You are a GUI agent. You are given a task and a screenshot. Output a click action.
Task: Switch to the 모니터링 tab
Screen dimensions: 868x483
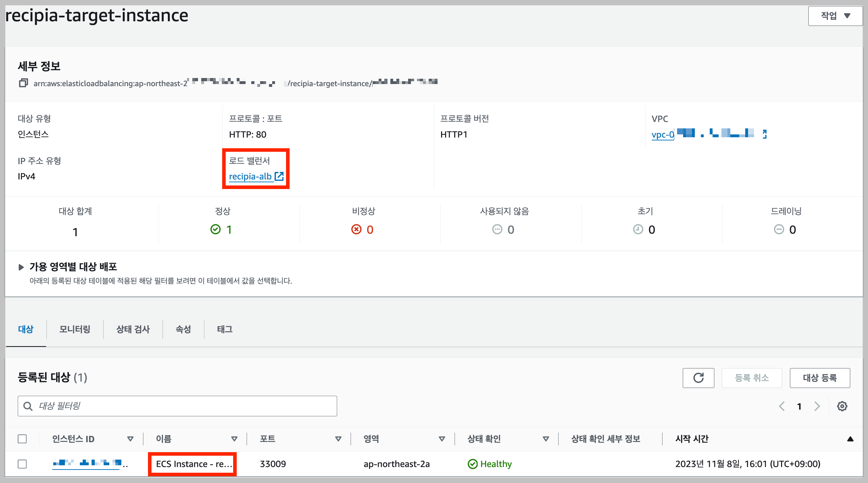click(75, 329)
